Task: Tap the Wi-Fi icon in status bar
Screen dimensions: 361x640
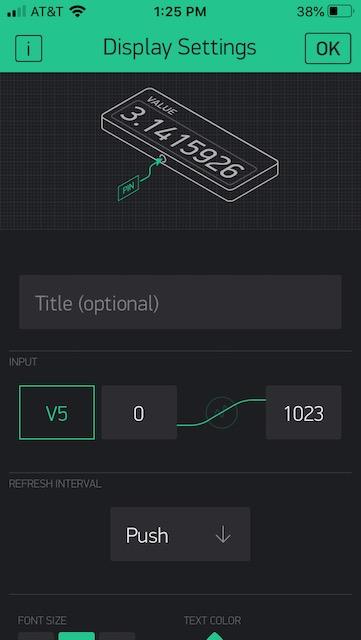Action: pyautogui.click(x=77, y=11)
